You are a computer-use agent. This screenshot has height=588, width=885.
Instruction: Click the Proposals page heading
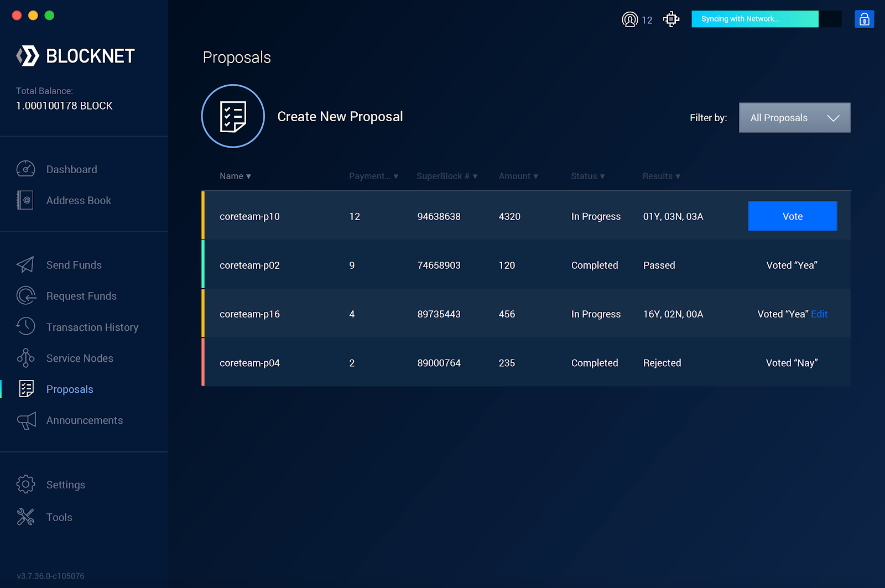[x=237, y=58]
